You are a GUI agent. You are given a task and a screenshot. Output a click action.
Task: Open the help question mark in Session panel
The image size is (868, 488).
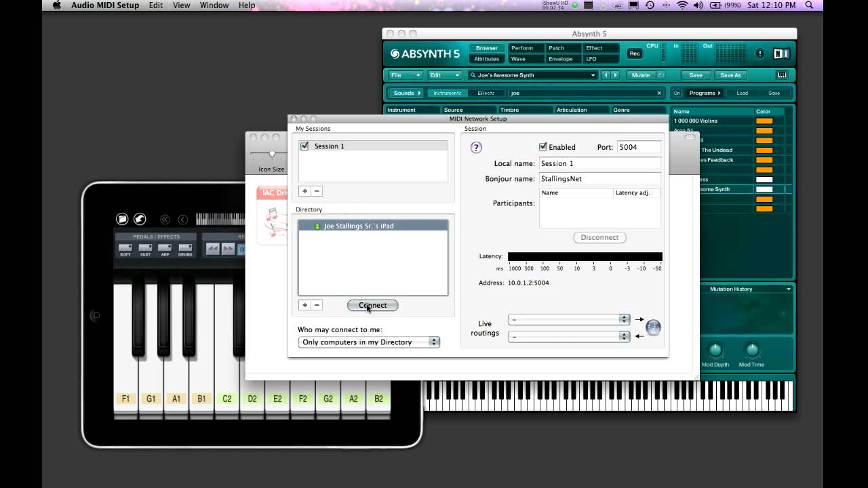(476, 147)
